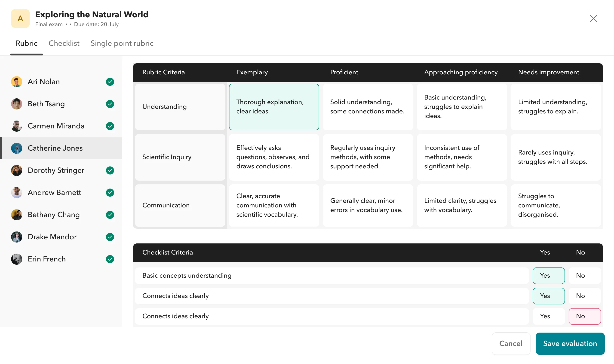Click Beth Tsang's avatar photo
Viewport: 614px width, 364px height.
point(17,104)
